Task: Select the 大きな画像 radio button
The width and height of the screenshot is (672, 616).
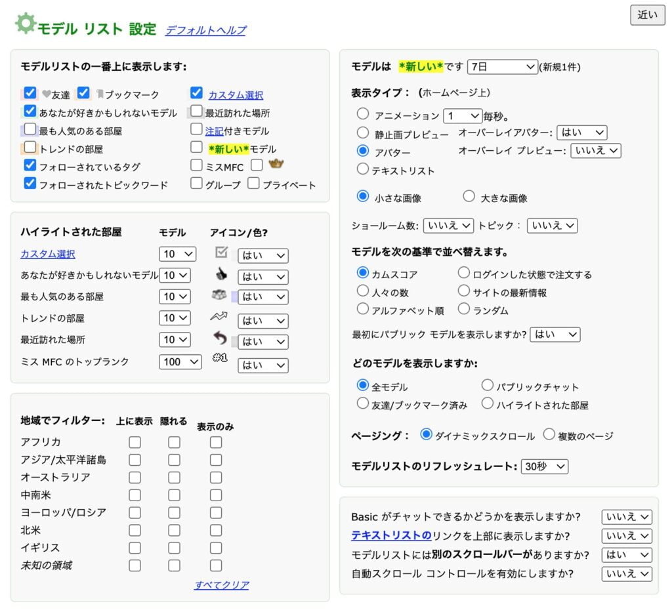Action: pyautogui.click(x=470, y=195)
